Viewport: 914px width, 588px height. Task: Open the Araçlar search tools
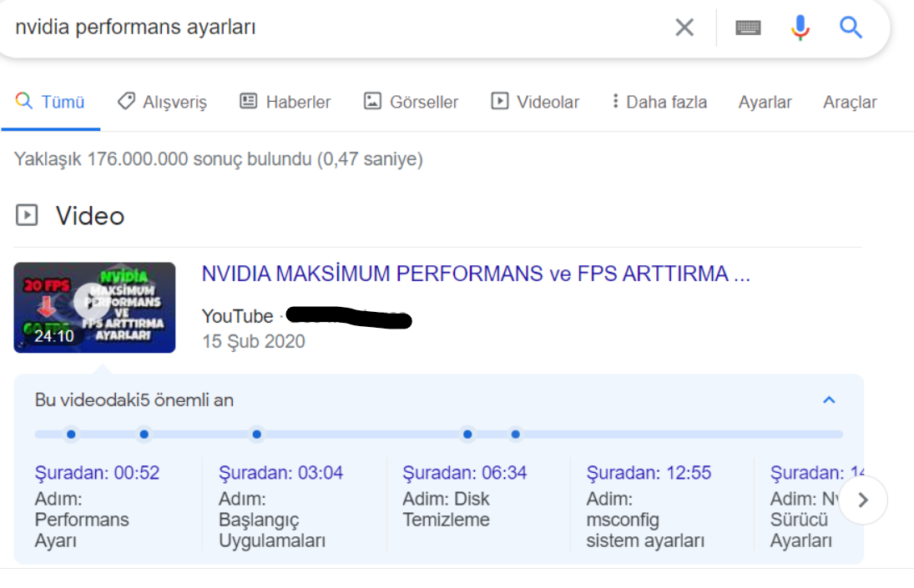[x=850, y=102]
